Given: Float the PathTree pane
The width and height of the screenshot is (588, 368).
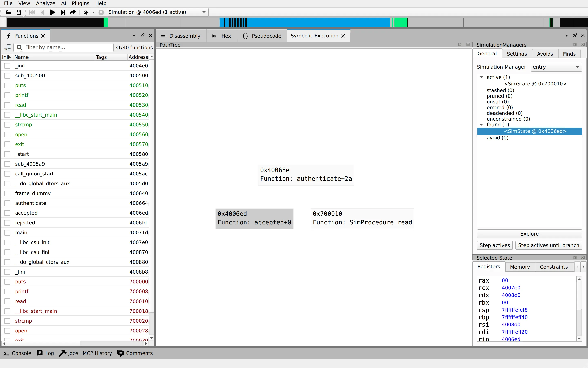Looking at the screenshot, I should [460, 45].
